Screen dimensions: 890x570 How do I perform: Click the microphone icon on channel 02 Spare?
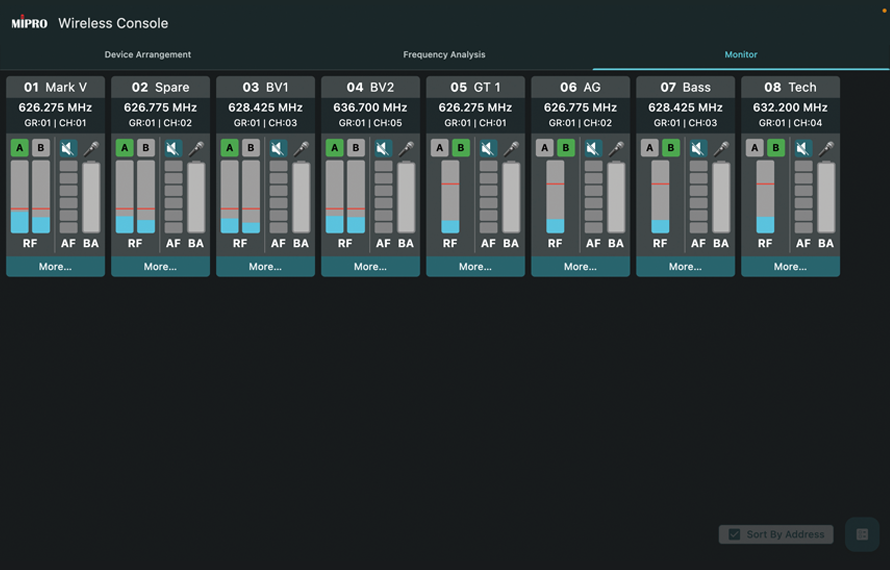(196, 148)
